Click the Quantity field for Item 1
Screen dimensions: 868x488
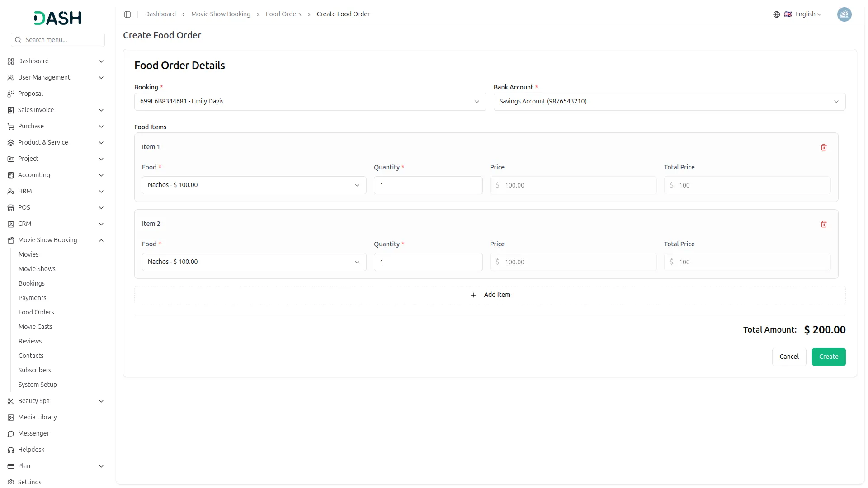click(428, 185)
